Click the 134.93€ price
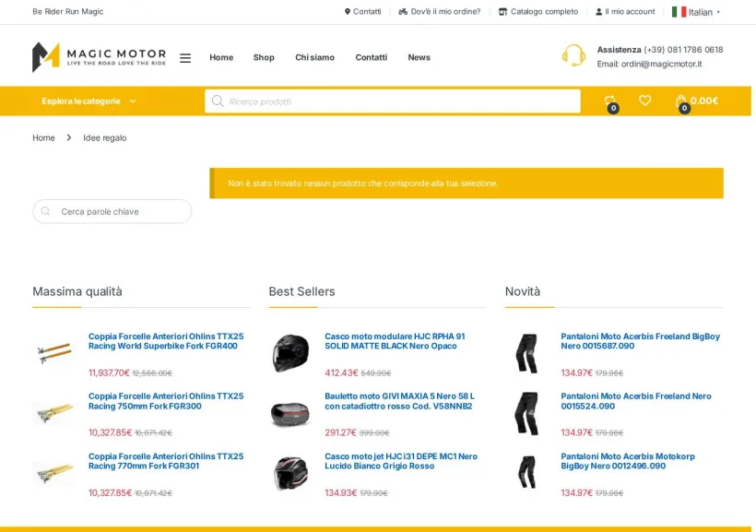This screenshot has height=532, width=756. 341,493
